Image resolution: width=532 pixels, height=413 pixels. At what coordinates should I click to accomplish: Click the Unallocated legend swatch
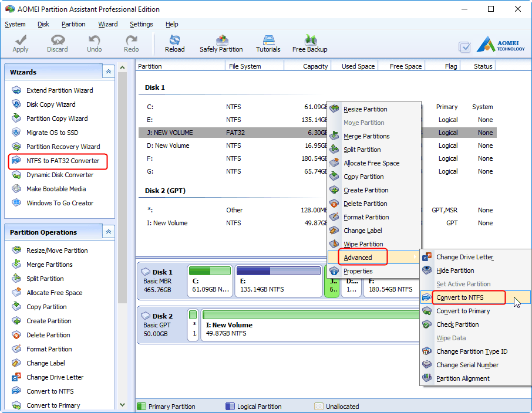(x=319, y=406)
